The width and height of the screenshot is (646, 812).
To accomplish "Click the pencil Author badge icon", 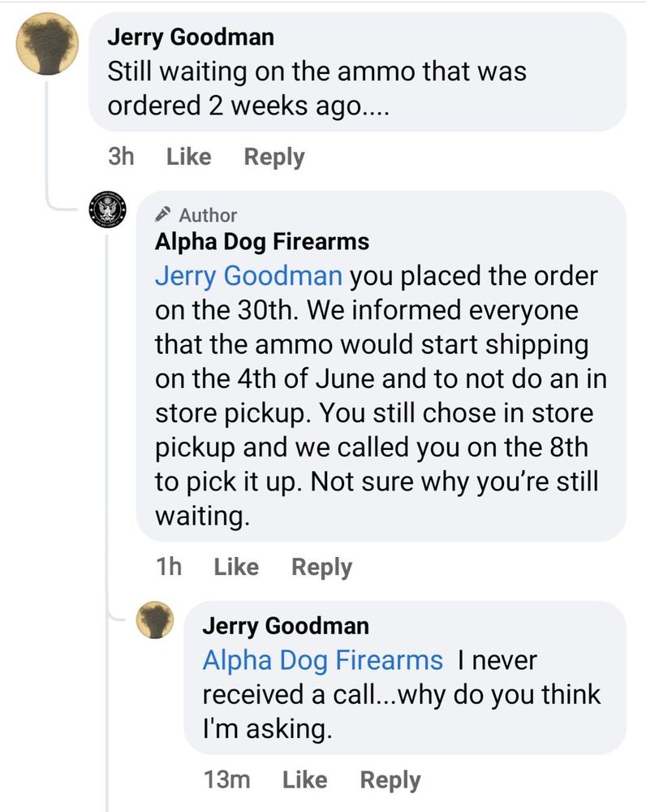I will pyautogui.click(x=163, y=215).
